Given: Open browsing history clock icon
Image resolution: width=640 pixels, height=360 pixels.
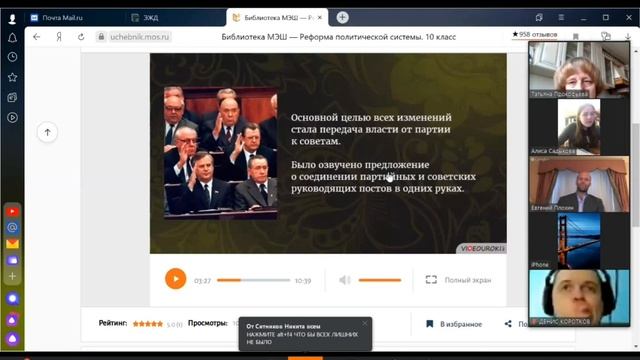Looking at the screenshot, I should 12,57.
